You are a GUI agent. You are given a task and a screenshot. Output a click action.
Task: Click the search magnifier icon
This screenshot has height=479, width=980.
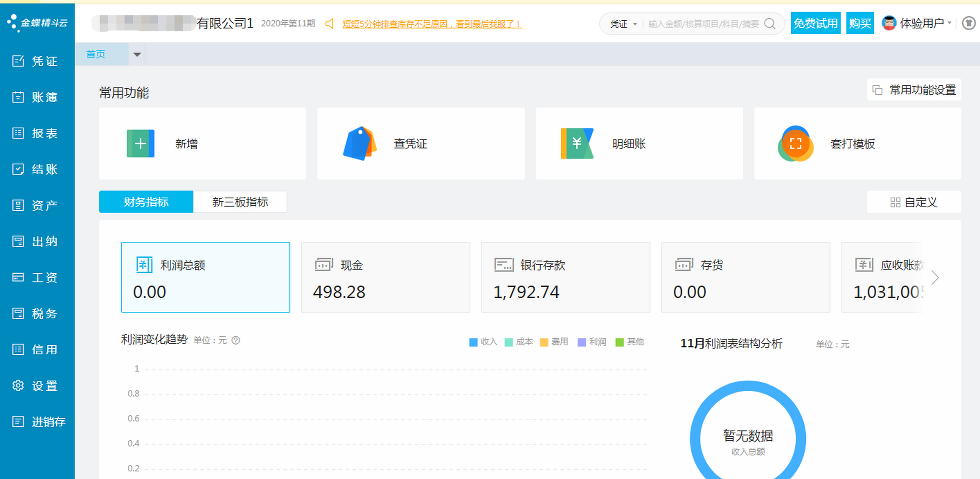769,24
